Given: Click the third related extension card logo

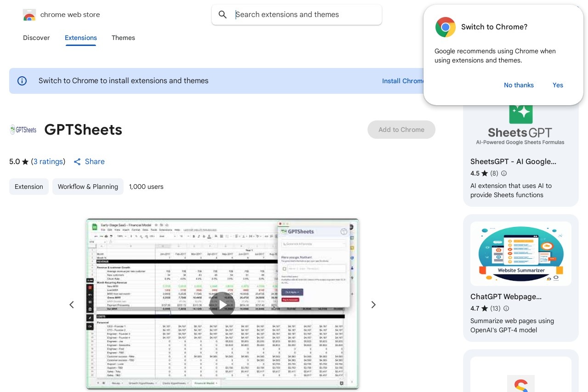Looking at the screenshot, I should click(521, 384).
